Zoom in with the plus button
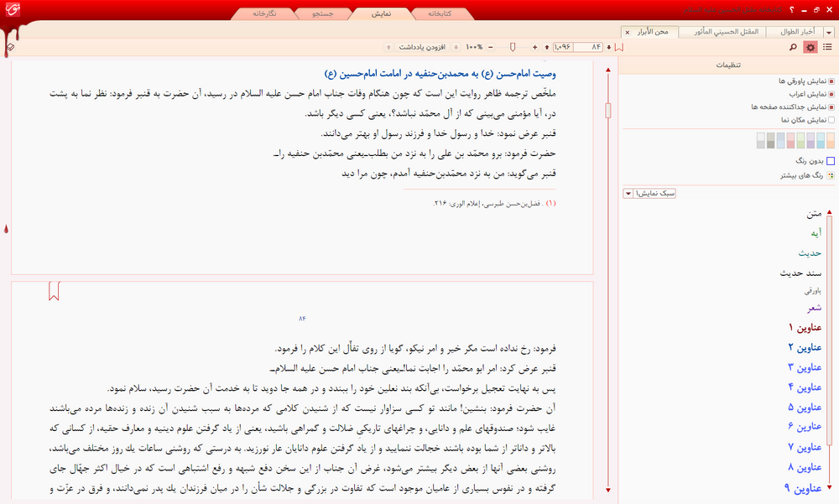The image size is (839, 504). click(x=535, y=47)
